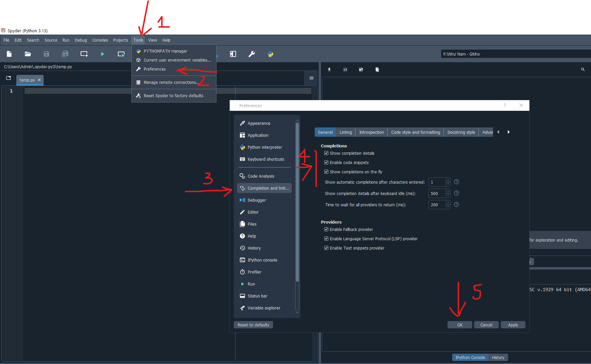Open Preferences with the toolbar wrench icon

point(252,54)
